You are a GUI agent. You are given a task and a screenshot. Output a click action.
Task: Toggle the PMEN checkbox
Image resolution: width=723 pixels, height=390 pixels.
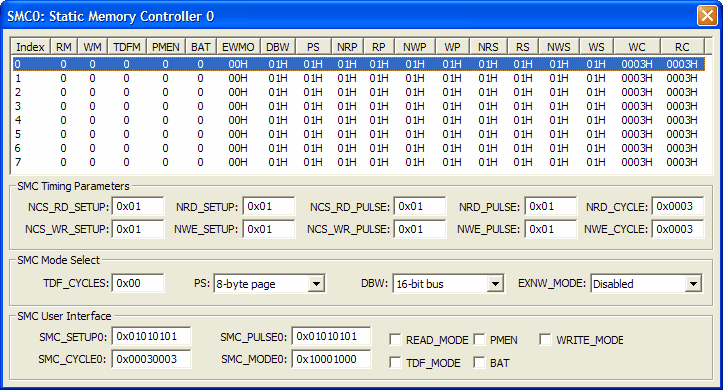pyautogui.click(x=479, y=340)
